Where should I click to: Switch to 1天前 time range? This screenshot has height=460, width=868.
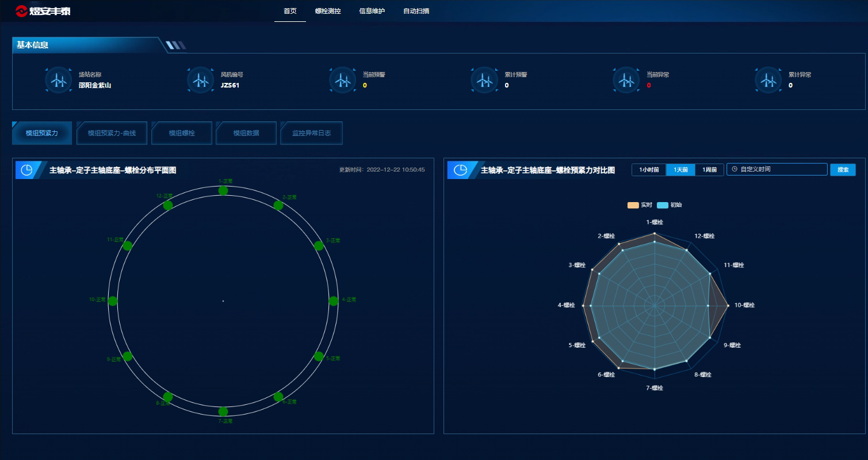click(680, 170)
